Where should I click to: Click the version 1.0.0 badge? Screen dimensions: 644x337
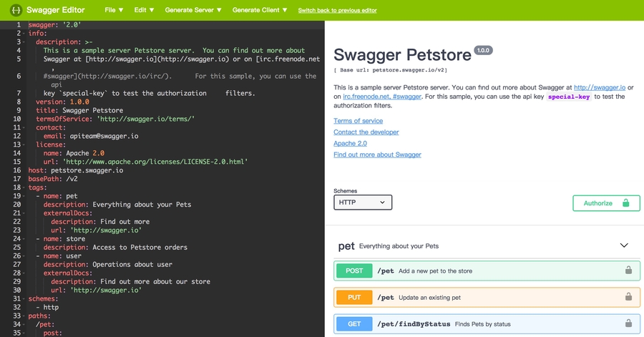[x=483, y=51]
